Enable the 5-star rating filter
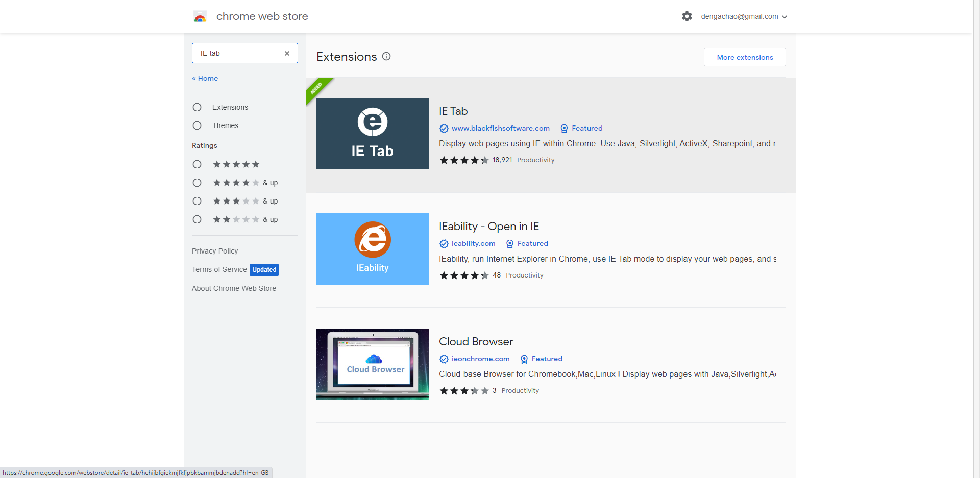Image resolution: width=980 pixels, height=478 pixels. (197, 164)
